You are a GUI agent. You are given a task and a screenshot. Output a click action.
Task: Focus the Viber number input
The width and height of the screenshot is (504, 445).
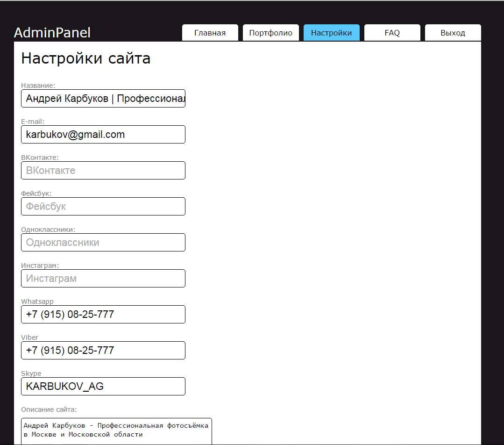[103, 350]
